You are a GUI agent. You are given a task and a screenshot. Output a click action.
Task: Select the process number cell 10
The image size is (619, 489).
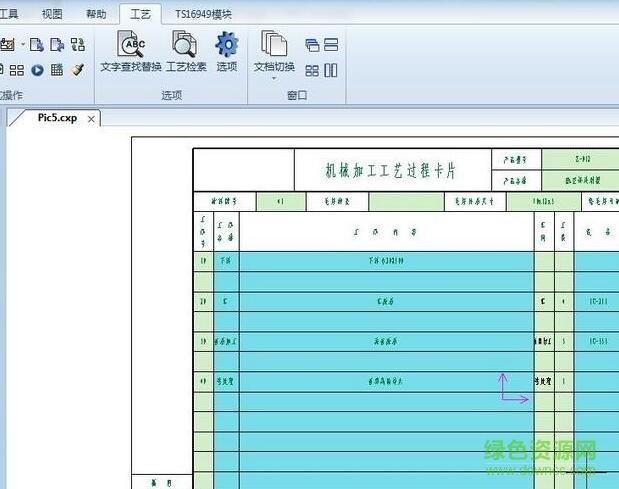point(203,260)
